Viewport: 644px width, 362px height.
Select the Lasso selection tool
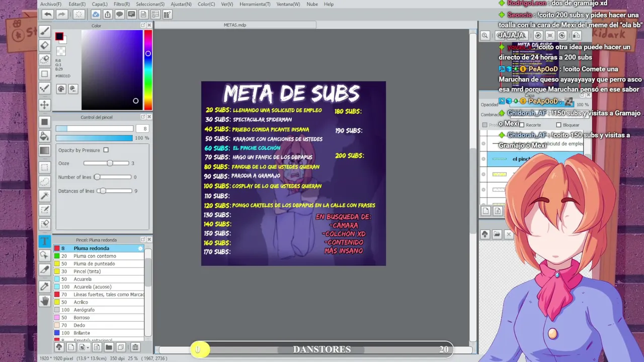tap(44, 182)
